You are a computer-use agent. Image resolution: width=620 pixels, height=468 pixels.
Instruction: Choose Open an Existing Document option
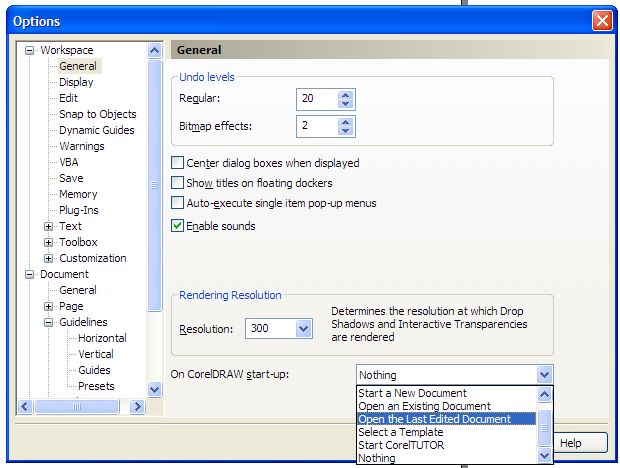coord(424,406)
